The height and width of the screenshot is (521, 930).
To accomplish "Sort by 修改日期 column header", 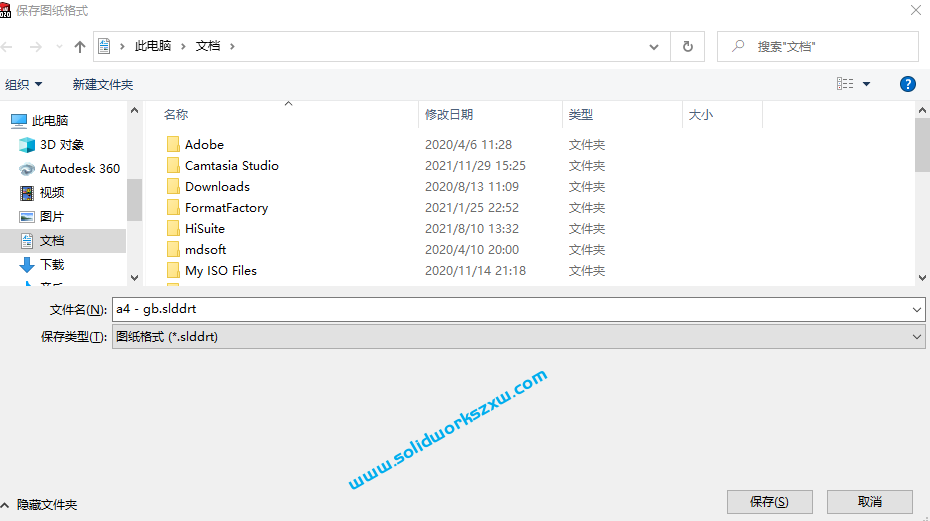I will pos(449,115).
